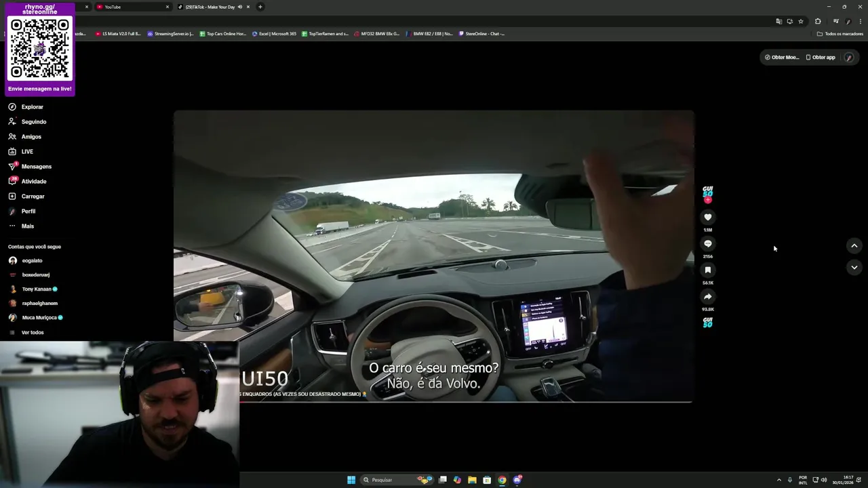Share the video with arrow icon
868x488 pixels.
(x=707, y=296)
